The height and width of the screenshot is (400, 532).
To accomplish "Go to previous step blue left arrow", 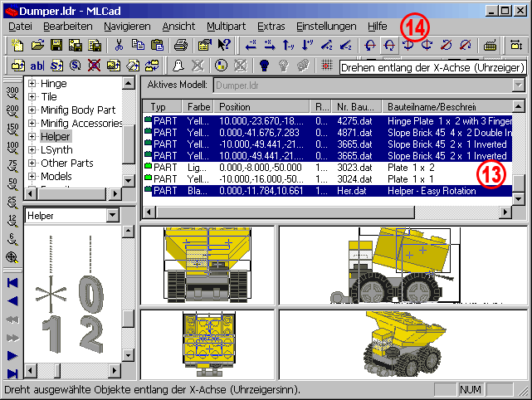I will point(12,301).
